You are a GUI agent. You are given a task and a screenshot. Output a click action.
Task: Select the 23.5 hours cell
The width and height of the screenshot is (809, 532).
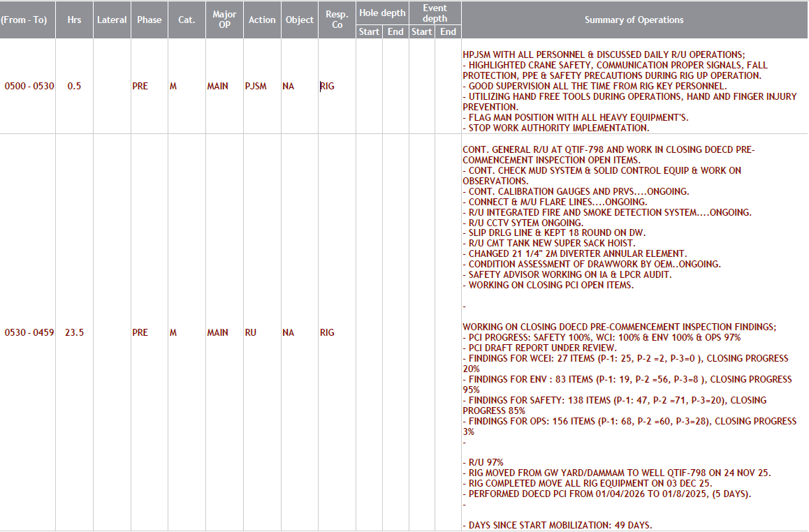74,333
